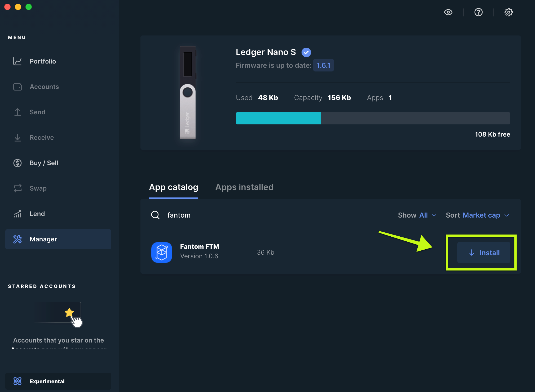Click the Receive download arrow icon
535x392 pixels.
coord(17,138)
